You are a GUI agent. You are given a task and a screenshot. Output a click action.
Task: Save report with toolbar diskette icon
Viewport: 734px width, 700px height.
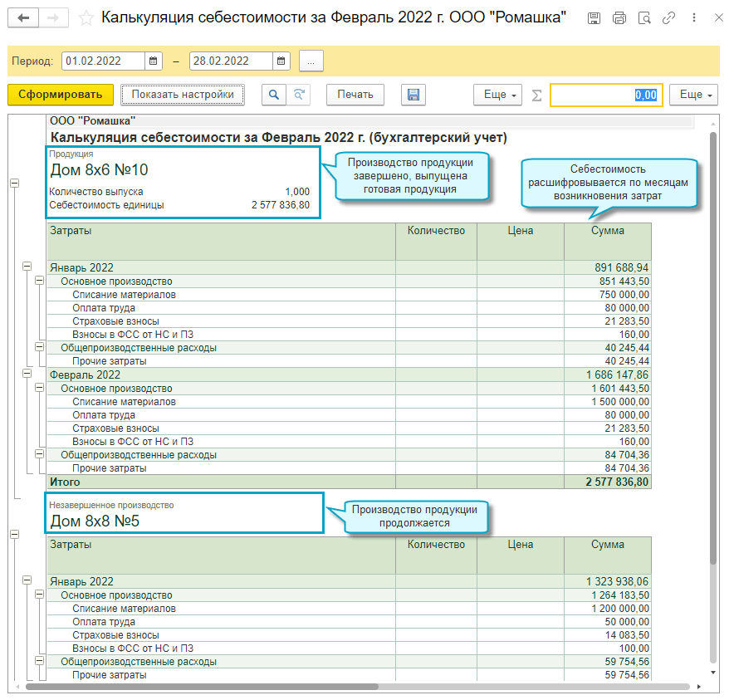point(413,95)
